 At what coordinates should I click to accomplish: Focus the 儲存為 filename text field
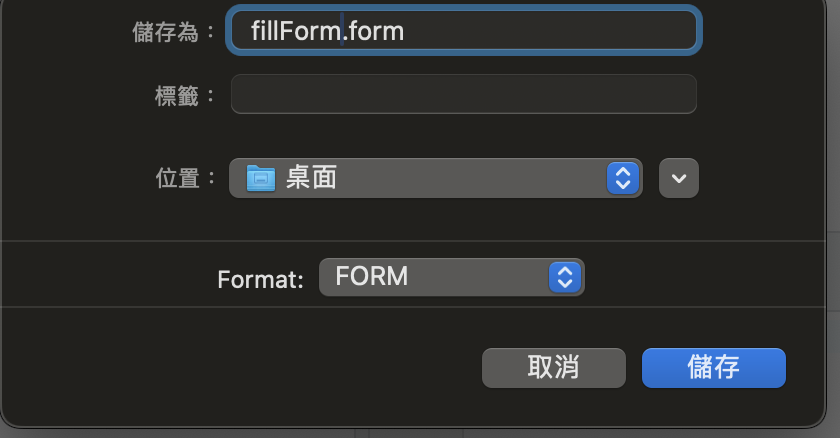pos(464,31)
